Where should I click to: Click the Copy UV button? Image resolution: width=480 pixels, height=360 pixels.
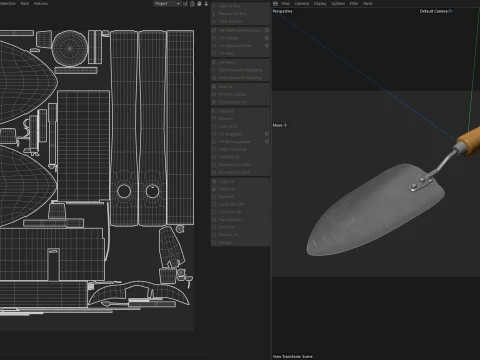tap(240, 181)
